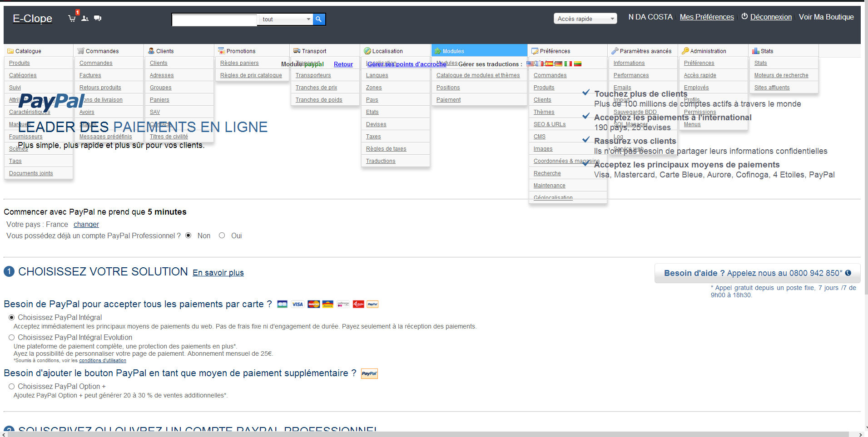Open Sites affluents under Stats
868x437 pixels.
[x=772, y=88]
